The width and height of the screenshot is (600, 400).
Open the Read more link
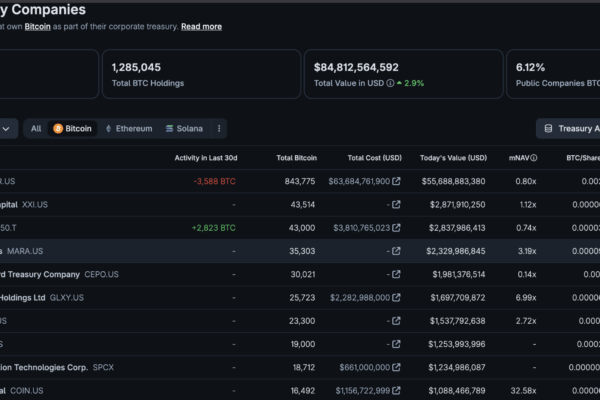pos(201,26)
